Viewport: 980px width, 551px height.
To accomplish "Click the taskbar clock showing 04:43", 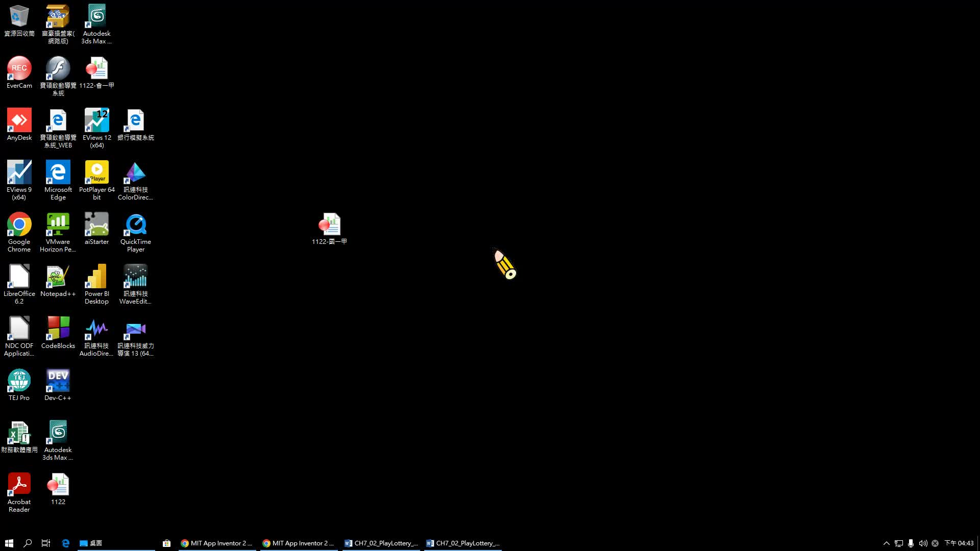I will coord(959,543).
